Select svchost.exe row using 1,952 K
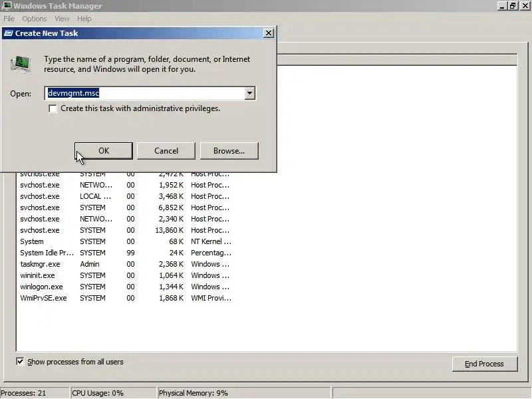The height and width of the screenshot is (399, 532). 126,185
